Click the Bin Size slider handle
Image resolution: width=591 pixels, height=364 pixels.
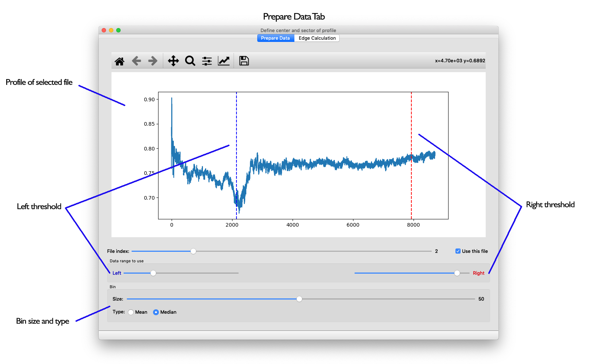299,299
